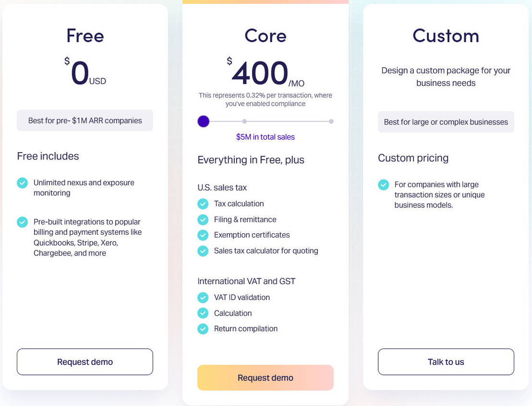Viewport: 532px width, 406px height.
Task: Click the $5M in total sales label
Action: [266, 136]
